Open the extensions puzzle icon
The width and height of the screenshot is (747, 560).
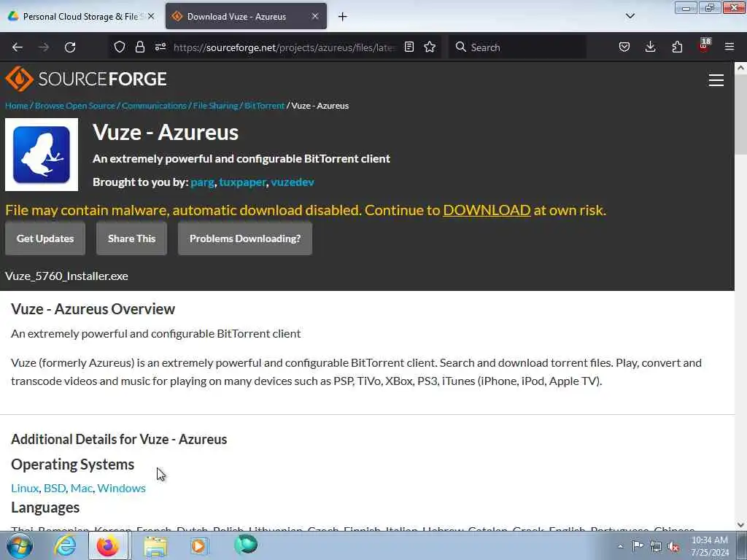(677, 47)
